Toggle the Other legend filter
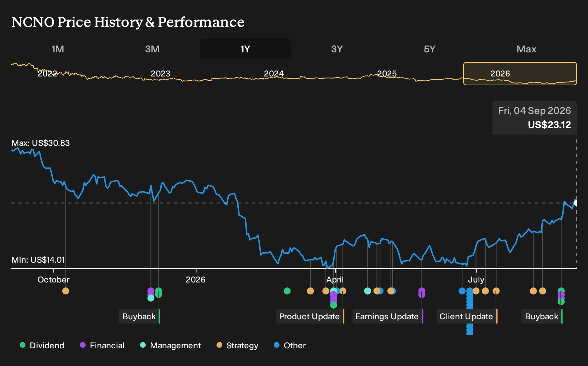 (x=290, y=345)
